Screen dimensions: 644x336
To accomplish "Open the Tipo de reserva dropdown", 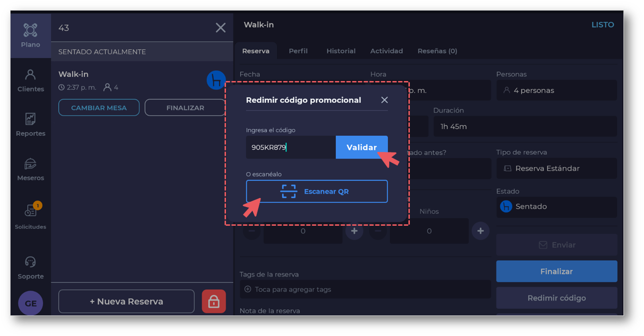I will coord(556,168).
